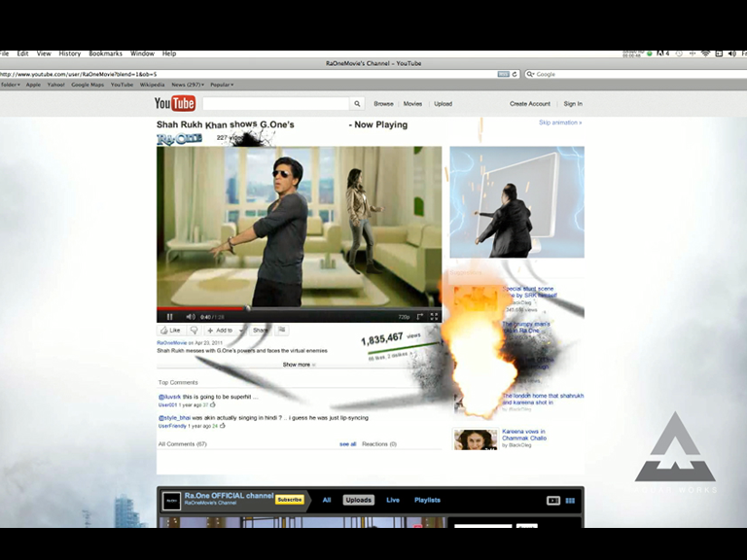Image resolution: width=747 pixels, height=560 pixels.
Task: Click see all comments link
Action: click(x=348, y=444)
